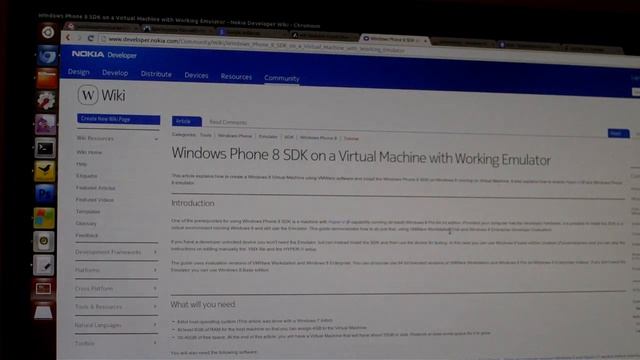This screenshot has width=640, height=360.
Task: Open the yellow bird launcher icon
Action: (x=45, y=171)
